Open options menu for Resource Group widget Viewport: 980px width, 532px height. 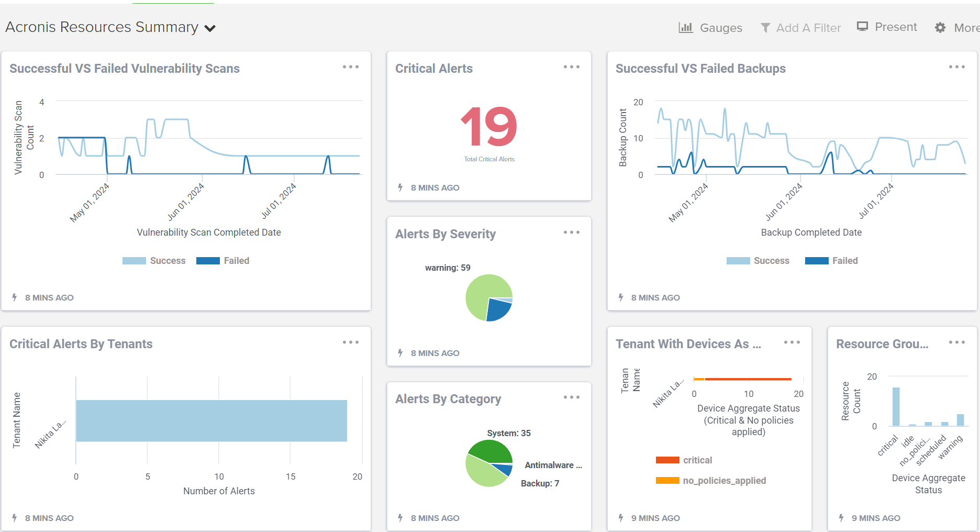click(x=957, y=342)
